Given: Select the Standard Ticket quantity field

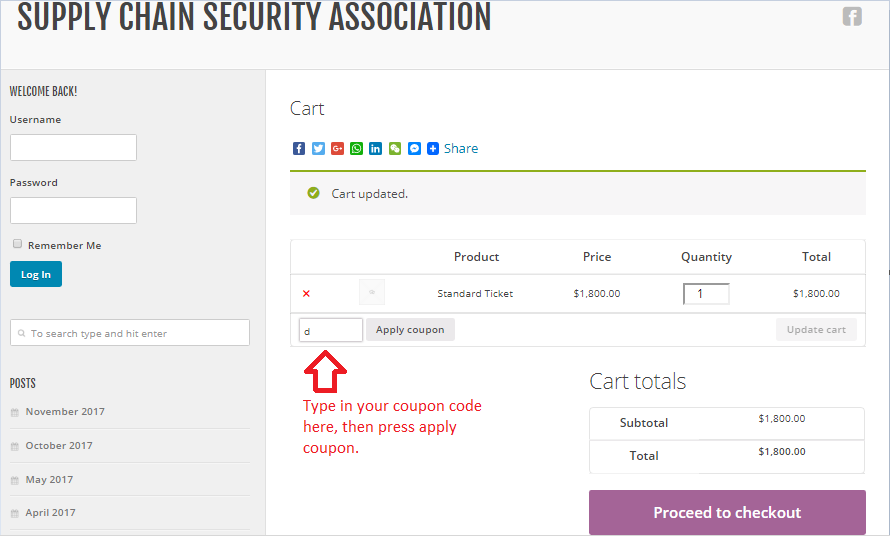Looking at the screenshot, I should pyautogui.click(x=706, y=294).
